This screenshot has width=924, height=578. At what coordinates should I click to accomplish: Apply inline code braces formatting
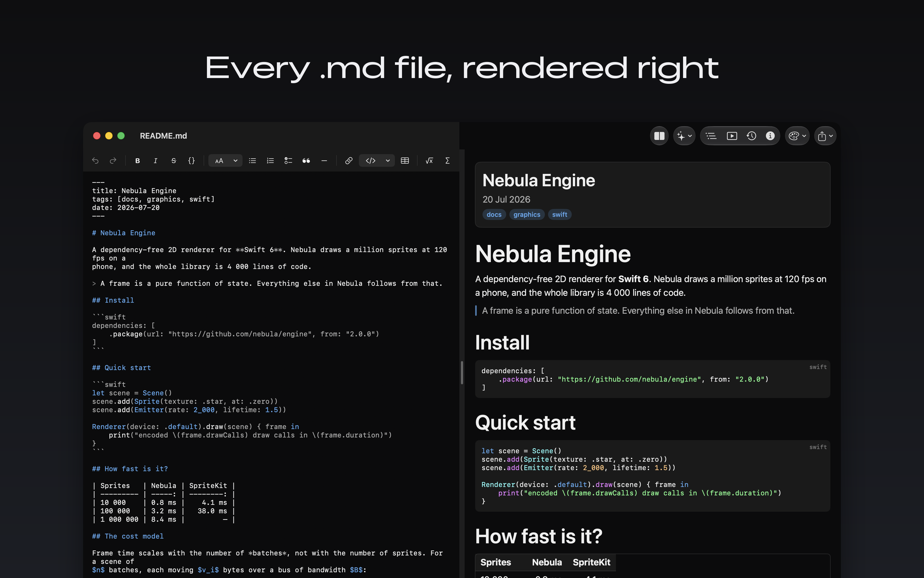pos(191,161)
